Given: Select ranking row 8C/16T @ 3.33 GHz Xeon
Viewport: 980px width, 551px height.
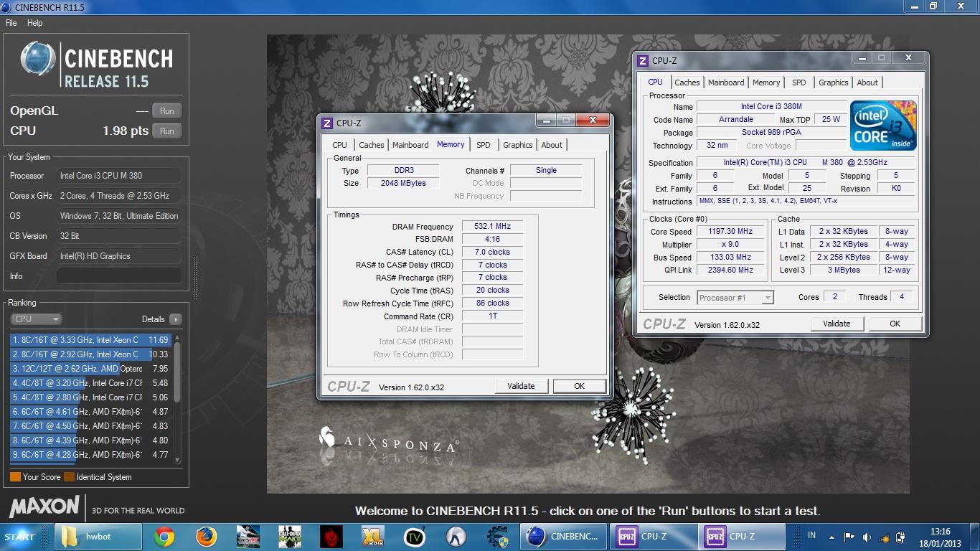Looking at the screenshot, I should coord(90,340).
